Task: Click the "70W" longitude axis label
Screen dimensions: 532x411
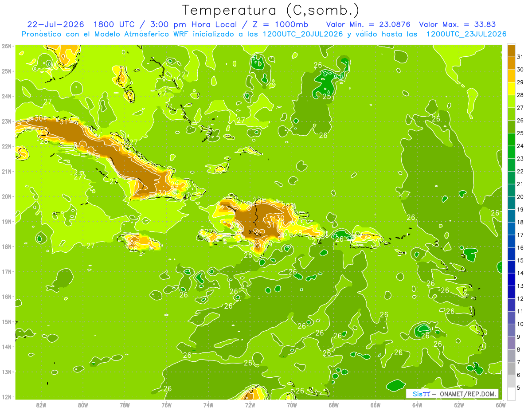Action: click(292, 405)
